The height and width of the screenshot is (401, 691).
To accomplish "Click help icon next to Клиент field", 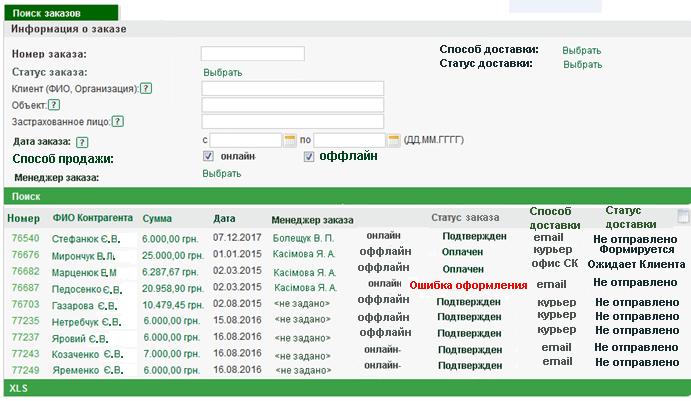I will [x=146, y=89].
